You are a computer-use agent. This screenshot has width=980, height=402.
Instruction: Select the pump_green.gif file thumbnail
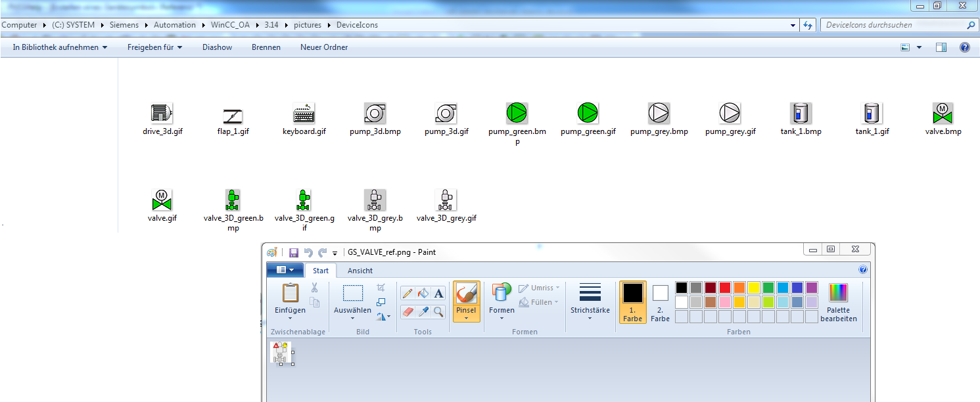click(588, 113)
